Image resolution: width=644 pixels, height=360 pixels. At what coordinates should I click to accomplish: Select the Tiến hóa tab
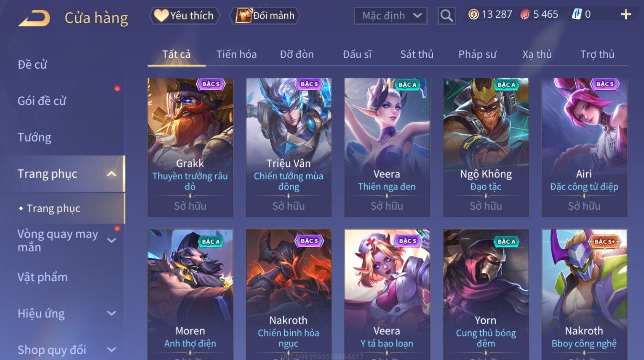(x=236, y=54)
